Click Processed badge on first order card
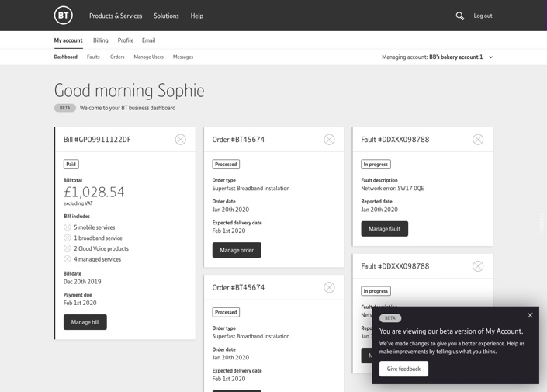 pyautogui.click(x=226, y=164)
